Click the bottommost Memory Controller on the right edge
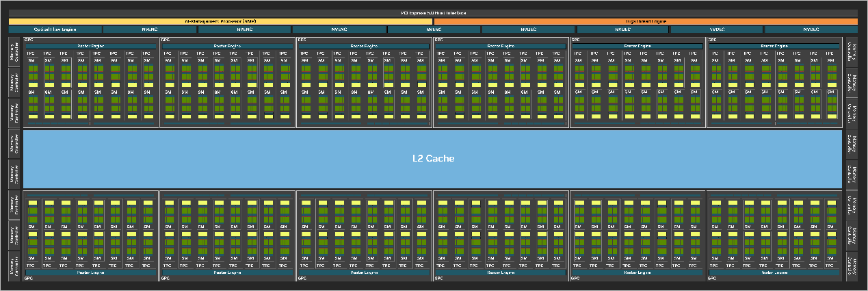This screenshot has width=868, height=291. click(x=852, y=266)
